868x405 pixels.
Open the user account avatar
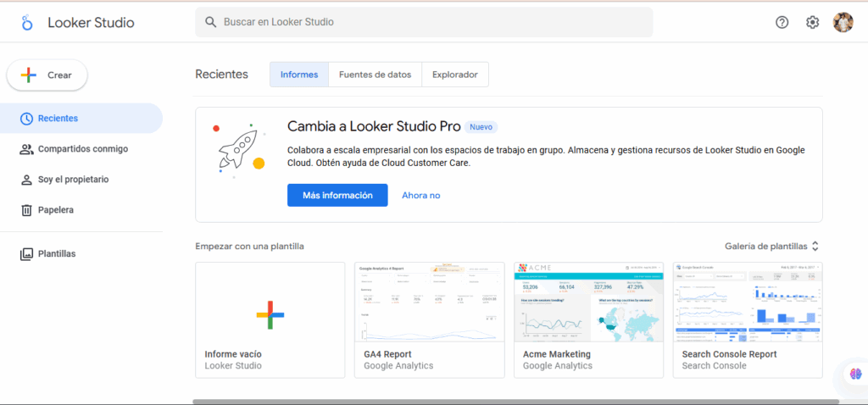[843, 23]
